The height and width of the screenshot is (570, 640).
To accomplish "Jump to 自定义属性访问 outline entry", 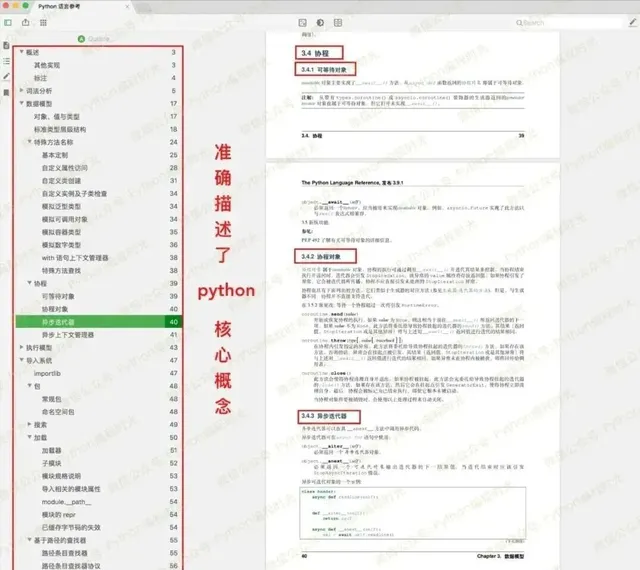I will 65,168.
